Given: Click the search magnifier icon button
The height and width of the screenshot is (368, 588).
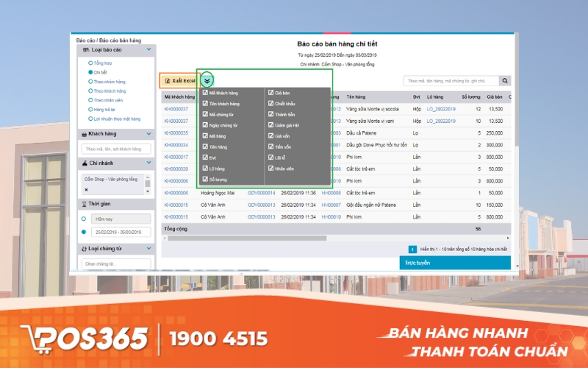Looking at the screenshot, I should (505, 81).
